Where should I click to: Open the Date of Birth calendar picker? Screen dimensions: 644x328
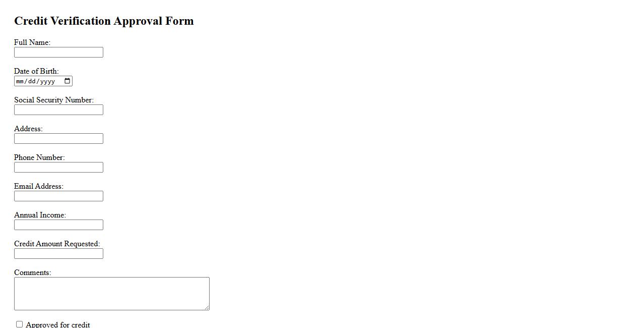(68, 81)
